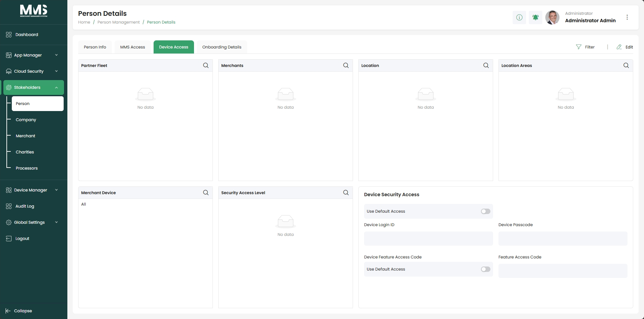Search within Security Access Level panel

tap(346, 193)
